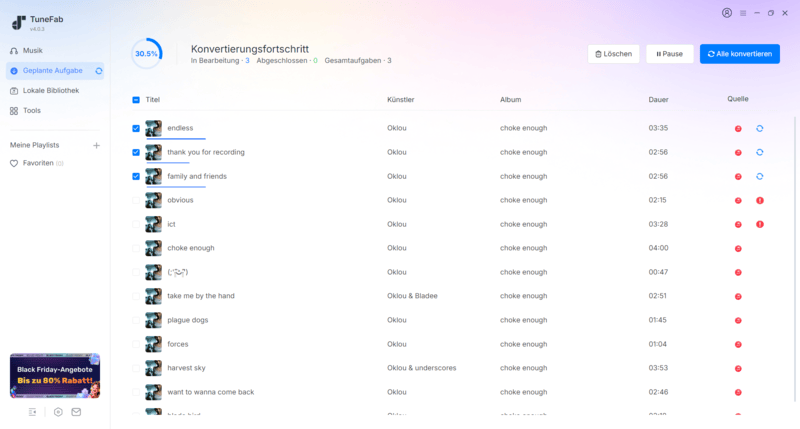Open the Black Friday-Angebote banner
Image resolution: width=800 pixels, height=429 pixels.
pos(55,375)
